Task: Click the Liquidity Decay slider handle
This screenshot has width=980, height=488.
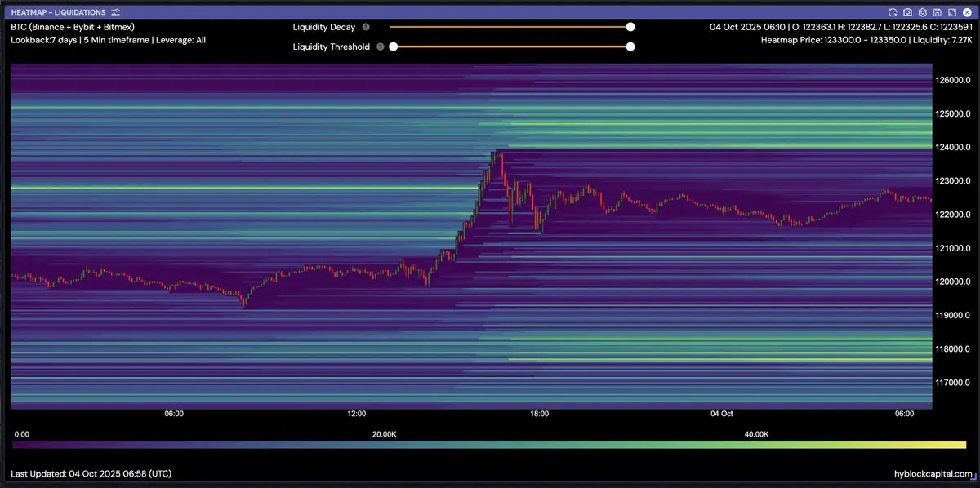Action: [630, 27]
